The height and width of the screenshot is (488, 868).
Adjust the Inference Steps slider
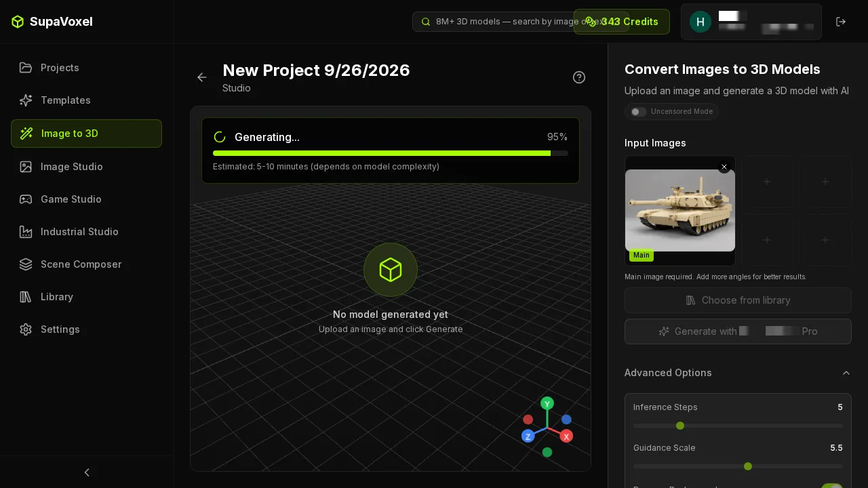pyautogui.click(x=738, y=426)
